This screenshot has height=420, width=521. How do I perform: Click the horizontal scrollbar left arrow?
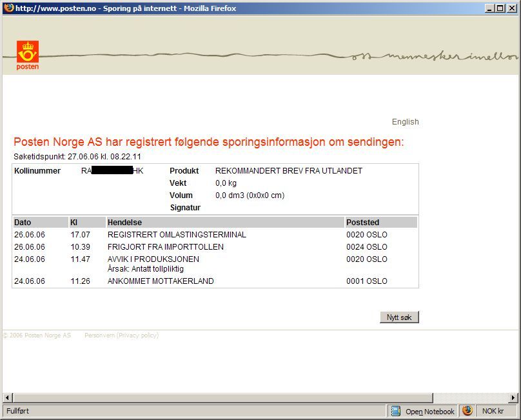point(8,397)
